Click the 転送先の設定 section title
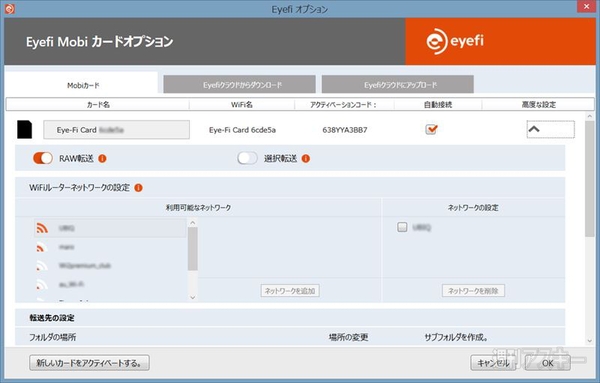Image resolution: width=600 pixels, height=383 pixels. pos(52,318)
